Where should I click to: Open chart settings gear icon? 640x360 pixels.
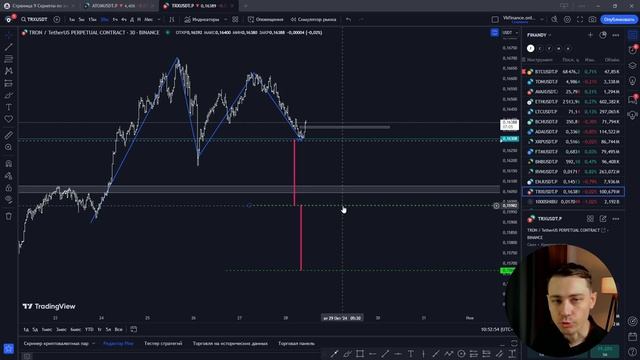point(567,20)
